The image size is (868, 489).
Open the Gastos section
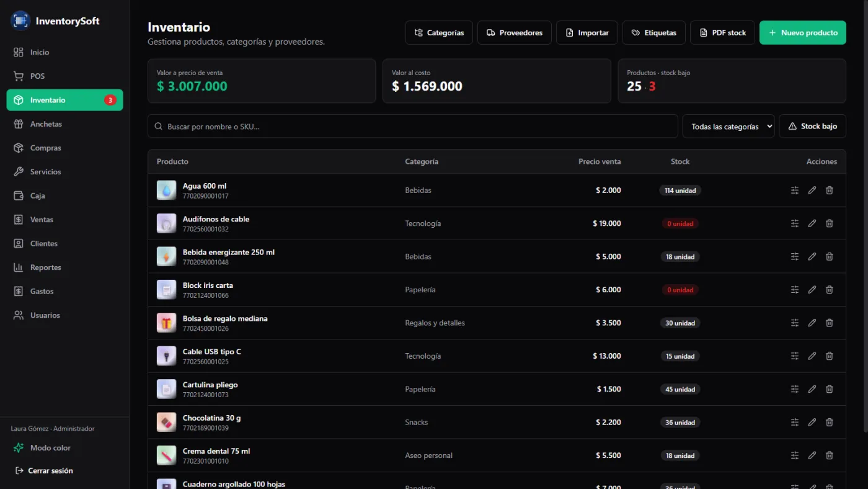click(x=64, y=292)
